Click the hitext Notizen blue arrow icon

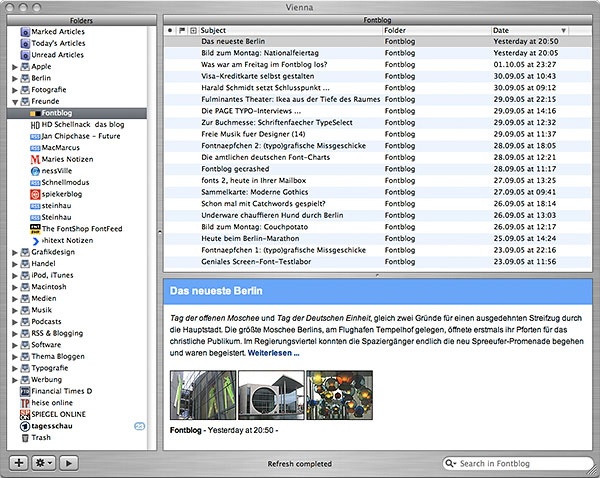click(x=36, y=241)
